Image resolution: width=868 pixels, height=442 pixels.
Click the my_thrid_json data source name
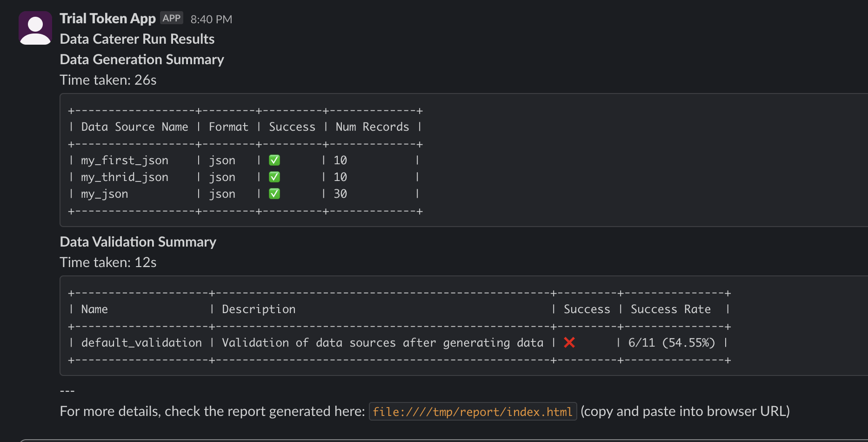pyautogui.click(x=124, y=177)
